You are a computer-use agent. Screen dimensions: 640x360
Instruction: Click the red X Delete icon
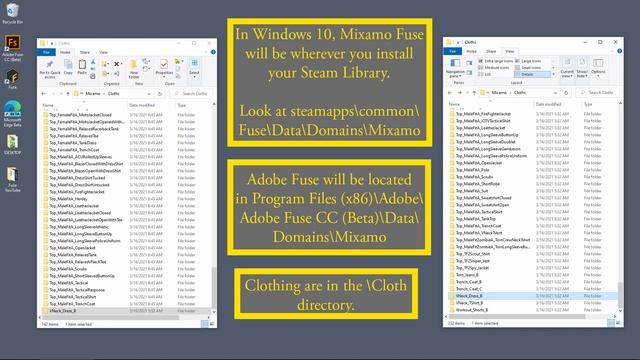116,64
